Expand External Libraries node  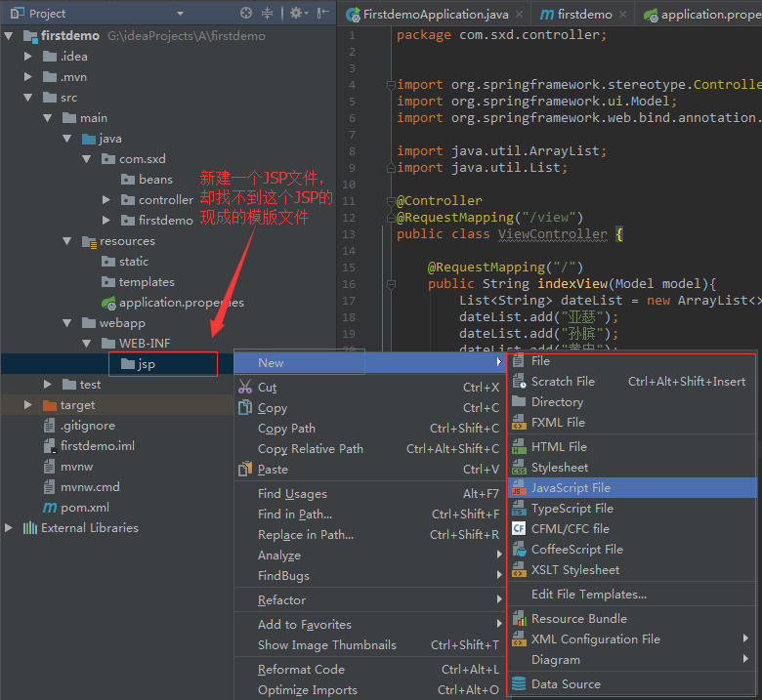tap(8, 527)
